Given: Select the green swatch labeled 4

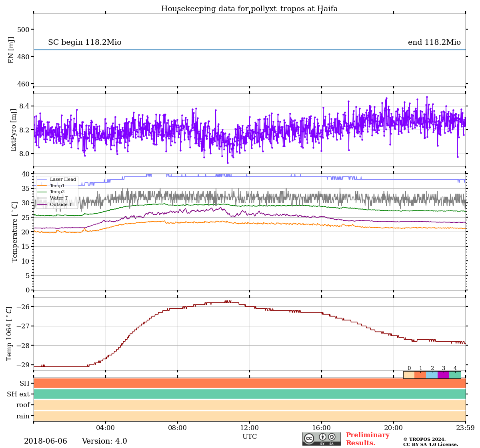Looking at the screenshot, I should tap(455, 375).
